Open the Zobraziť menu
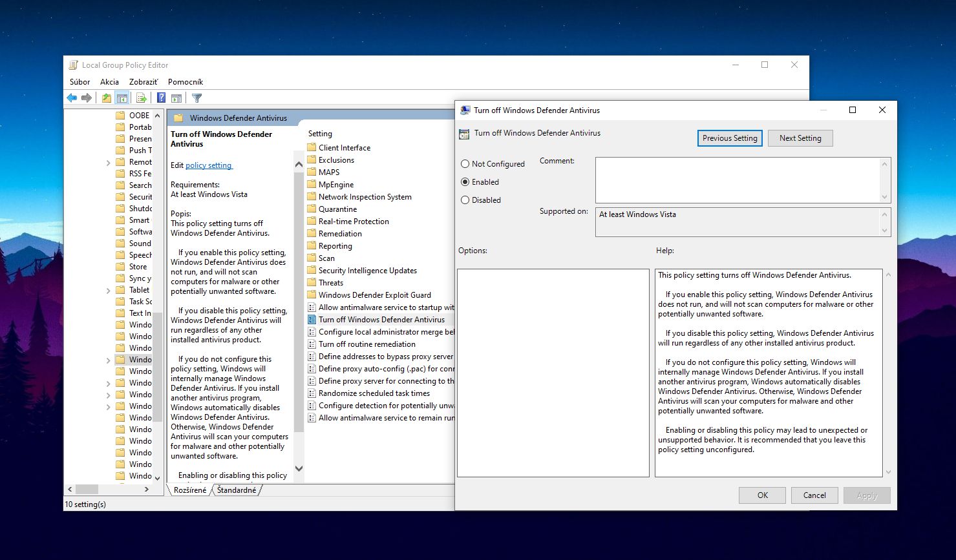Viewport: 956px width, 560px height. (x=143, y=82)
